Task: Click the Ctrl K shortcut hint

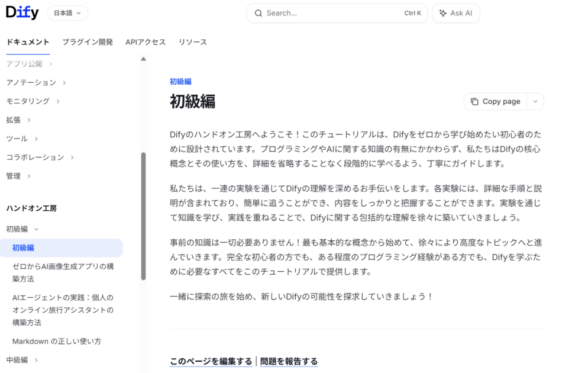Action: [412, 13]
